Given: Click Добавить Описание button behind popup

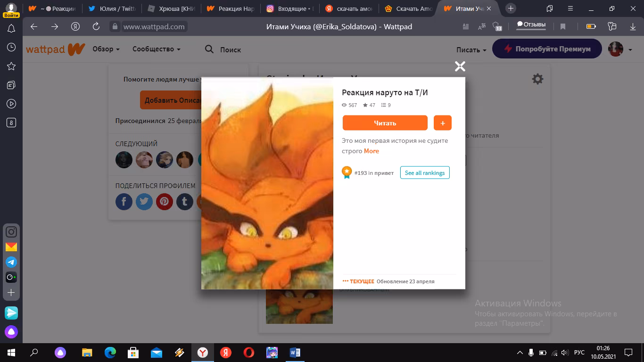Looking at the screenshot, I should click(171, 100).
